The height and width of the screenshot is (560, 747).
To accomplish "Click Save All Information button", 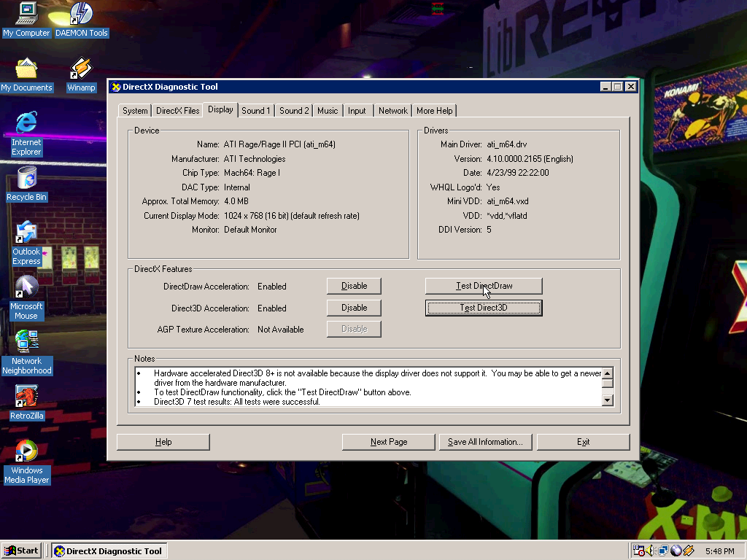I will [x=485, y=442].
